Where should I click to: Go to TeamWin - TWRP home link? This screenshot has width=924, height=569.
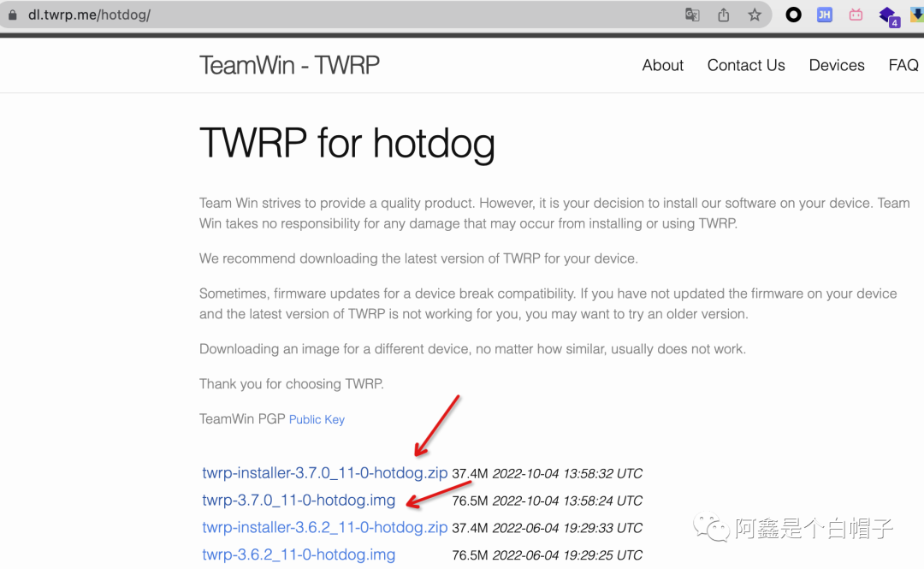point(289,65)
